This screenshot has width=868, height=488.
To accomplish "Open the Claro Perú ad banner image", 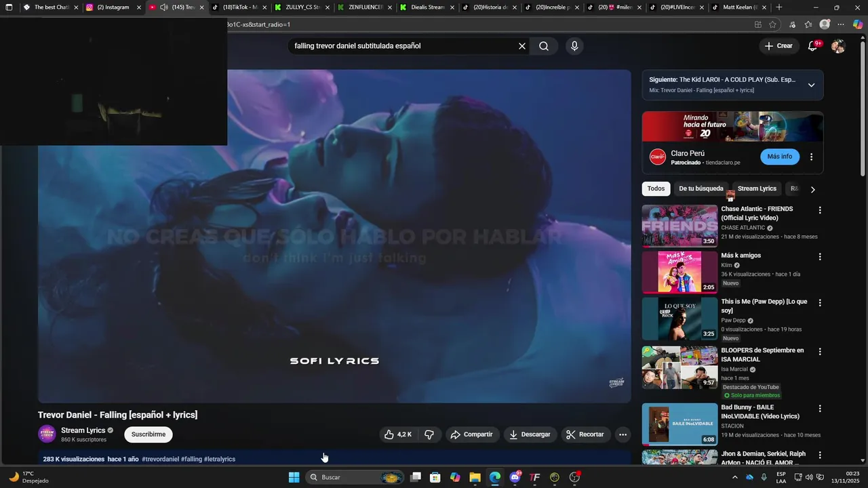I will pos(732,127).
